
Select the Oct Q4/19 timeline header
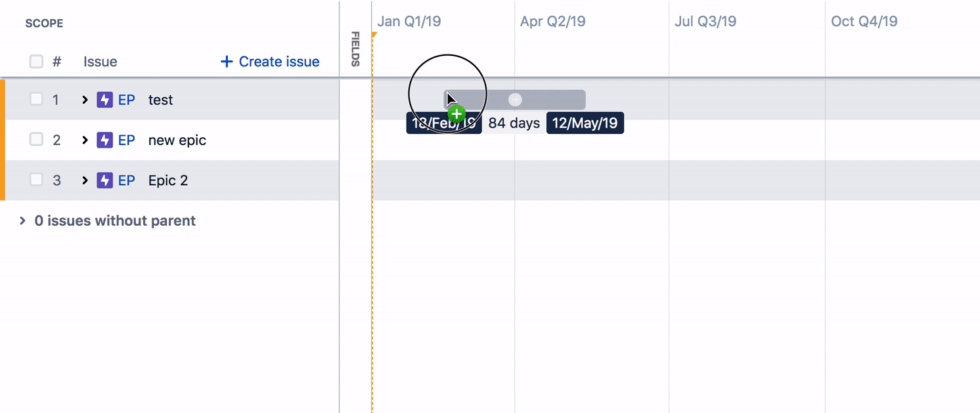click(x=864, y=22)
